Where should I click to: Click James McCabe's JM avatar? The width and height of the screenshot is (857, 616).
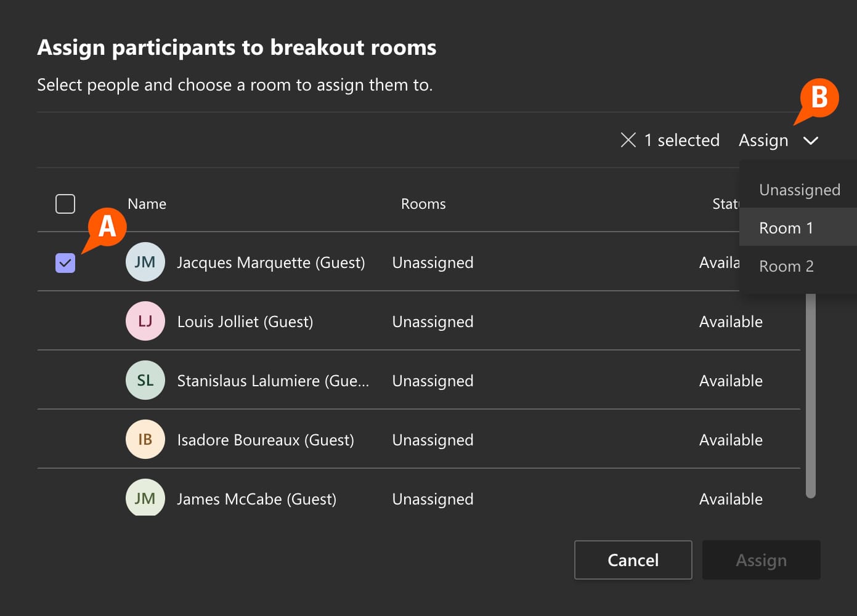[x=145, y=498]
